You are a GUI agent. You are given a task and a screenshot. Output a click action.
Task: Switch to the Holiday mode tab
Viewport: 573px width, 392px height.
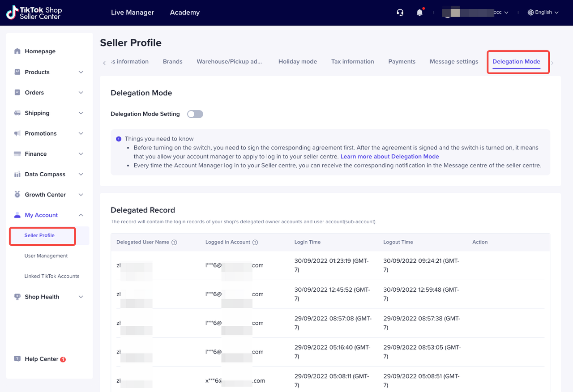coord(297,62)
